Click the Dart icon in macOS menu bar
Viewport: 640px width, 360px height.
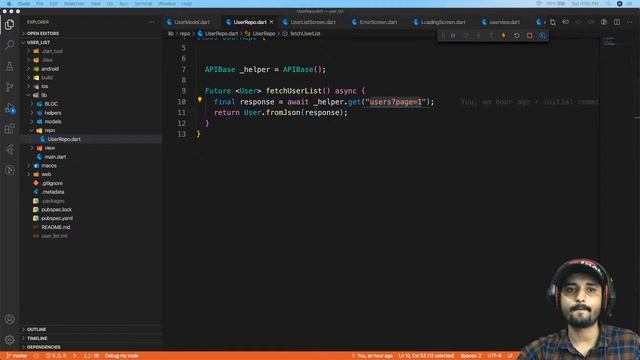click(x=620, y=4)
